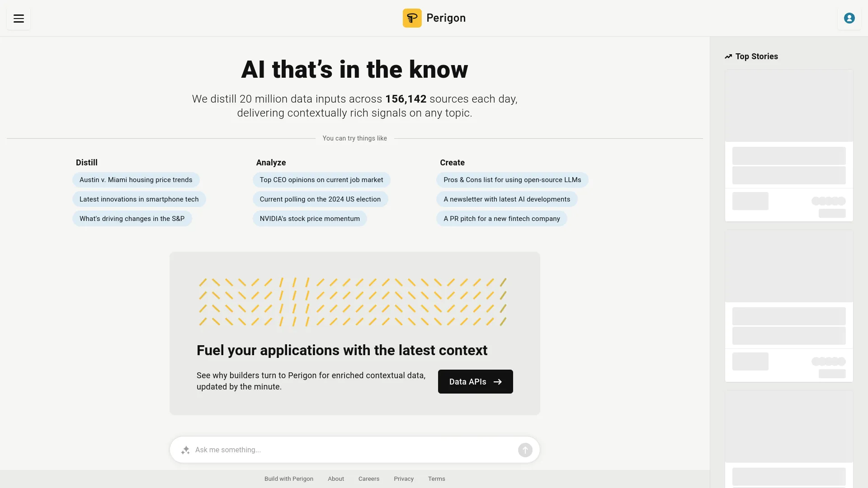
Task: Click the Perigon logo icon
Action: (x=412, y=18)
